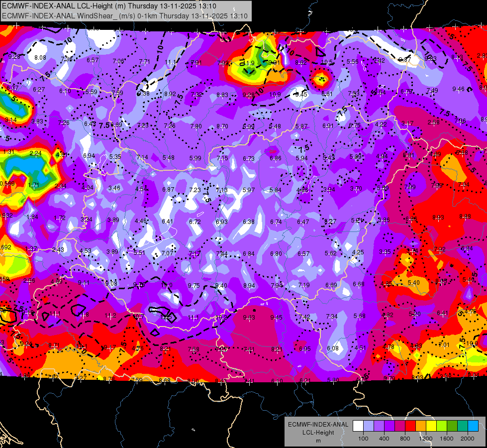The image size is (487, 448).
Task: Select the red legend swatch
Action: (410, 426)
